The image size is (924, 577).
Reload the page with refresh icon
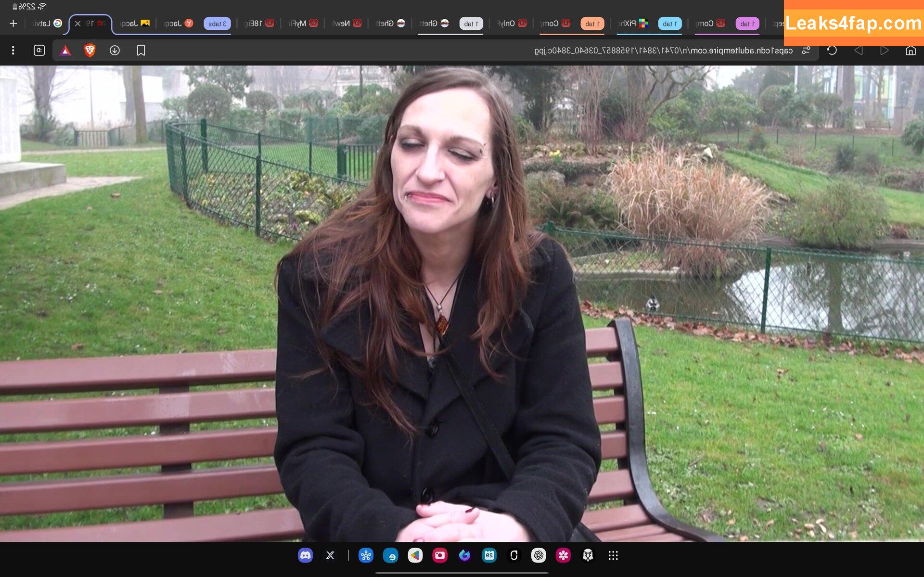coord(832,50)
